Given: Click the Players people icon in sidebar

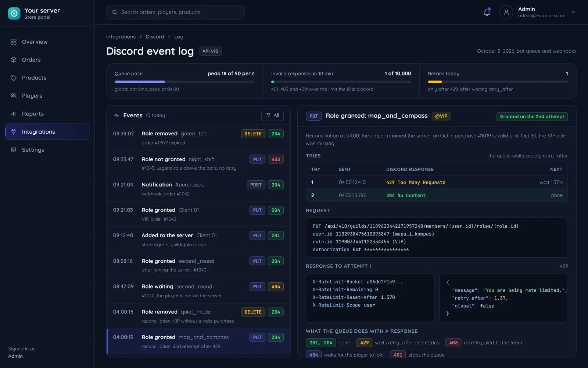Looking at the screenshot, I should (14, 96).
